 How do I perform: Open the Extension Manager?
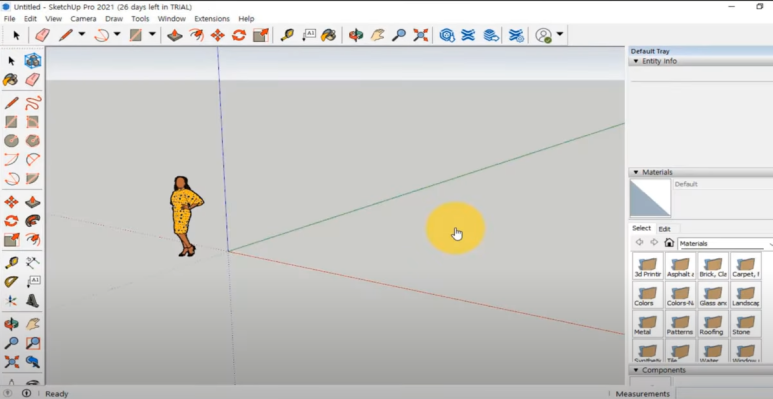(516, 35)
